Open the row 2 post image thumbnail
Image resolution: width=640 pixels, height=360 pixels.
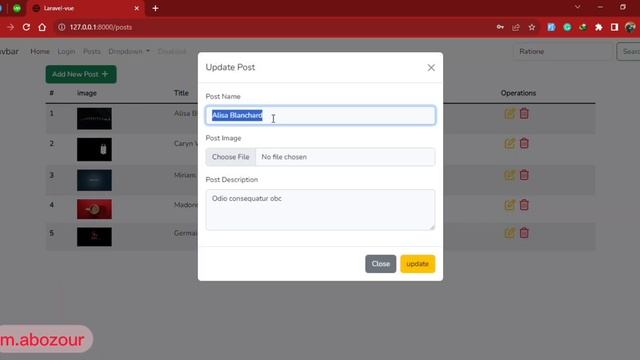pos(94,149)
